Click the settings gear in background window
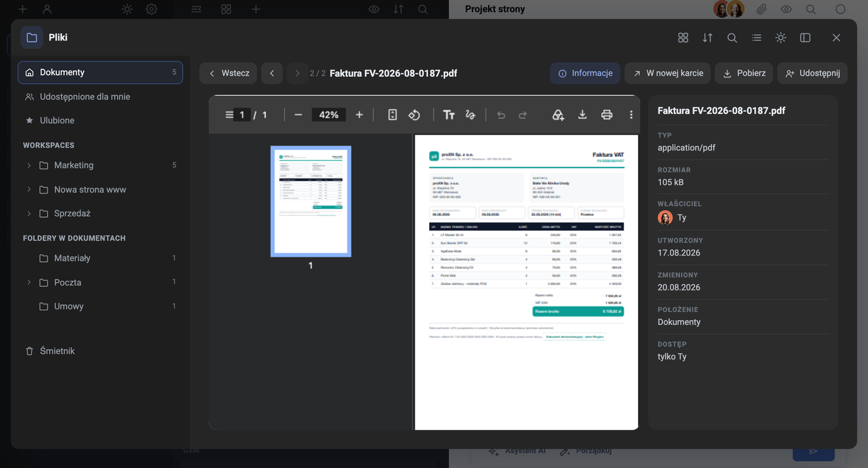The width and height of the screenshot is (868, 468). point(152,9)
